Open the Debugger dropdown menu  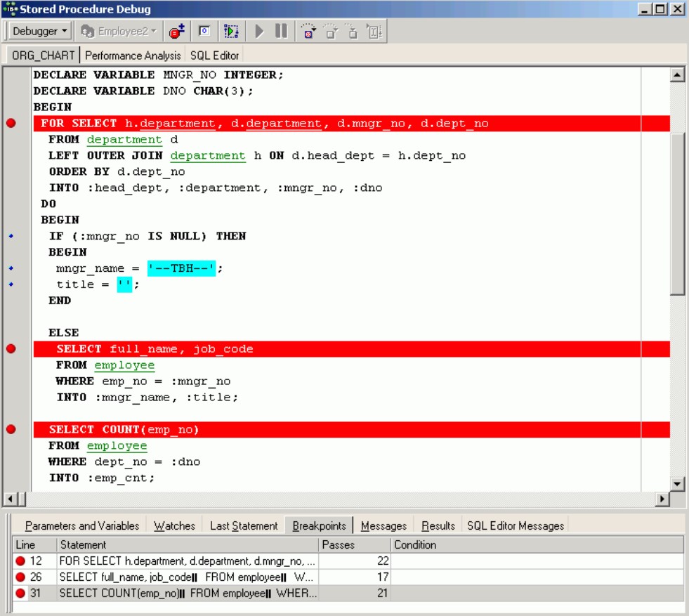coord(39,32)
